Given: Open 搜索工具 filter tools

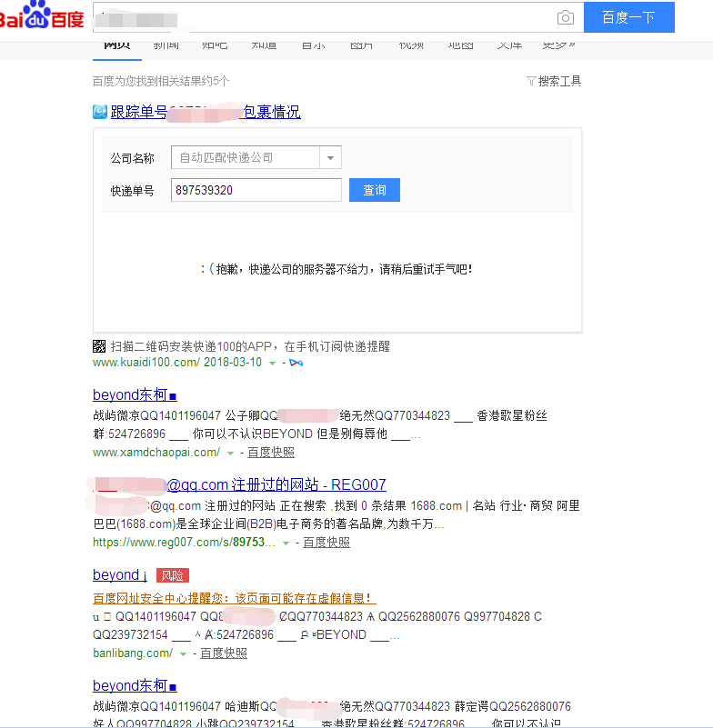Looking at the screenshot, I should click(559, 81).
